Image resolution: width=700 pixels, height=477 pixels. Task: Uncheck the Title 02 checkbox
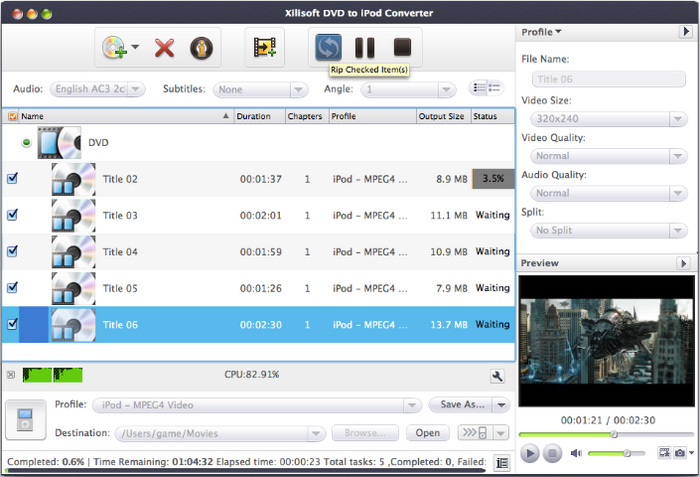(12, 178)
